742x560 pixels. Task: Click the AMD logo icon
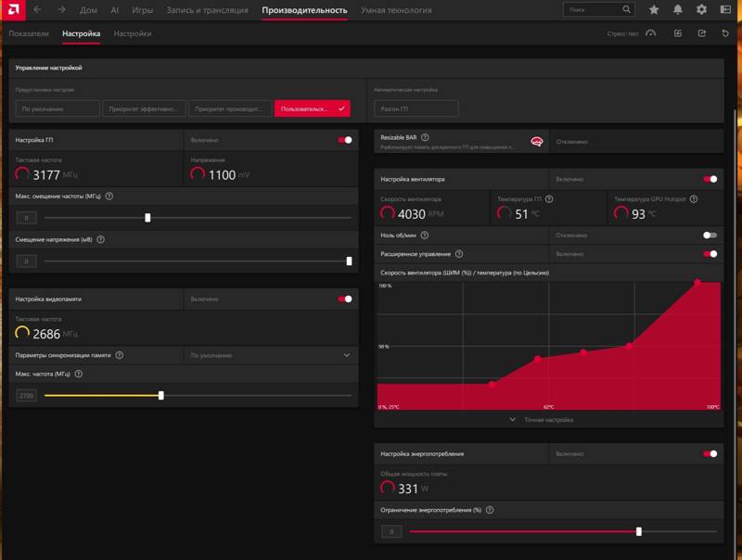click(x=13, y=10)
